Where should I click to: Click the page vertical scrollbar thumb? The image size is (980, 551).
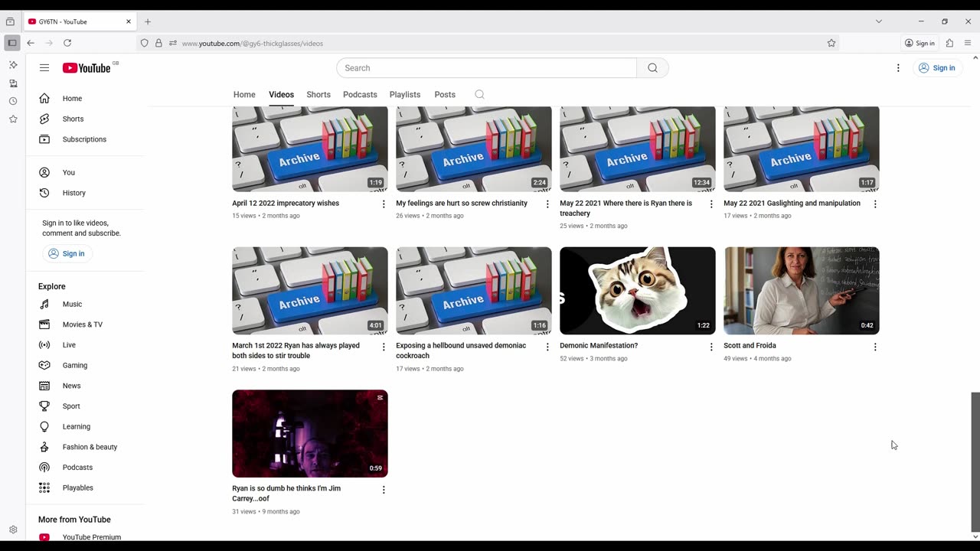(975, 461)
